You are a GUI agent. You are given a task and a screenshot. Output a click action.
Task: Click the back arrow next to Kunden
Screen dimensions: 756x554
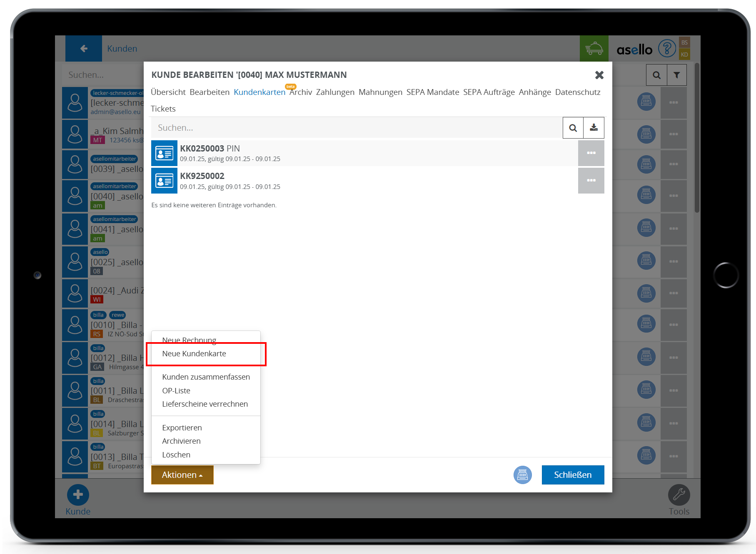(x=84, y=49)
